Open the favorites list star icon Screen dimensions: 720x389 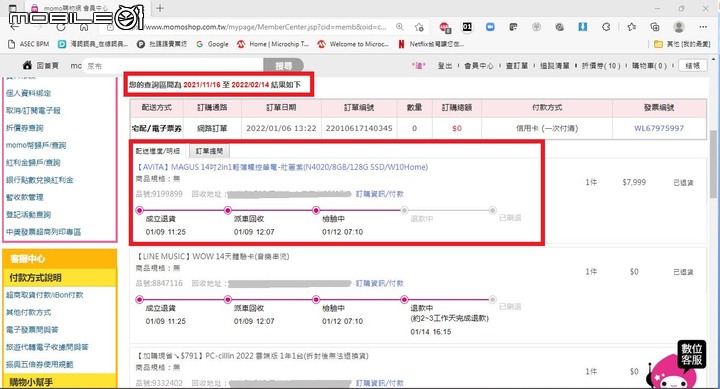632,27
